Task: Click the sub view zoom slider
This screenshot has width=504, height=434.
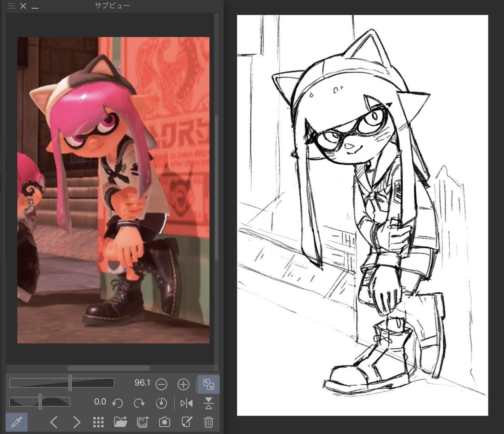Action: (62, 383)
